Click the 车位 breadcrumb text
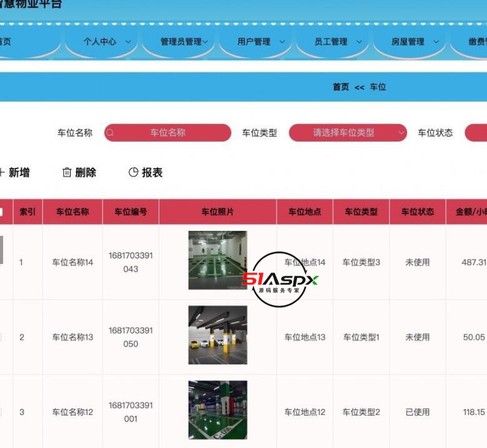 378,87
